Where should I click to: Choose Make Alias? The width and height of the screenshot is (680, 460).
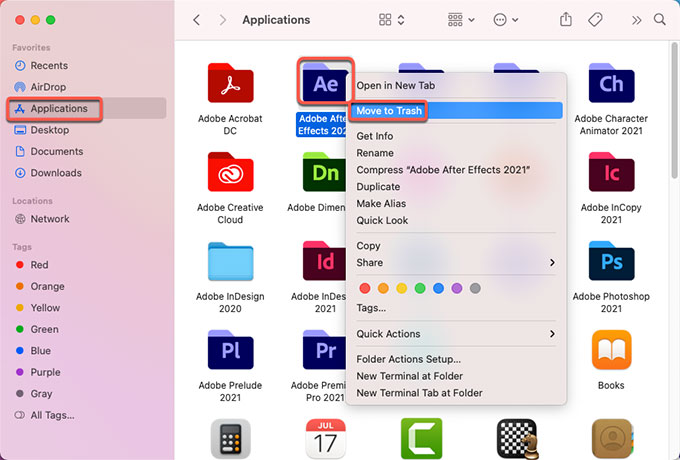(456, 203)
